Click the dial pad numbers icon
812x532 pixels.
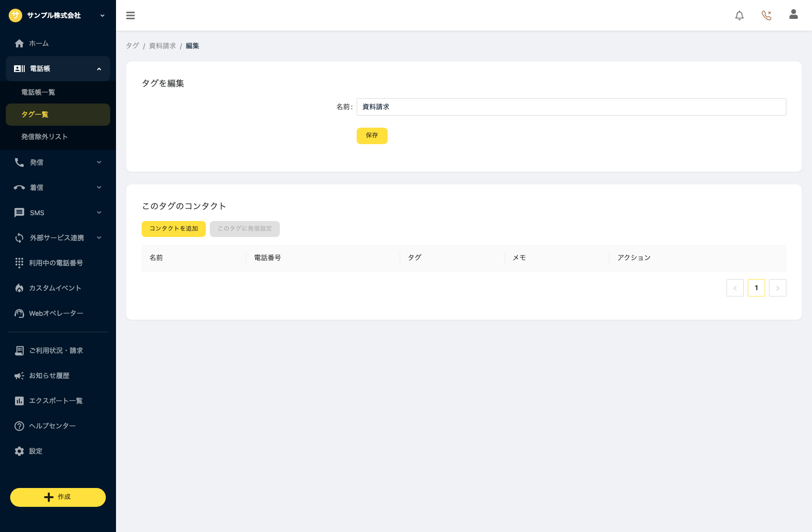click(x=19, y=263)
